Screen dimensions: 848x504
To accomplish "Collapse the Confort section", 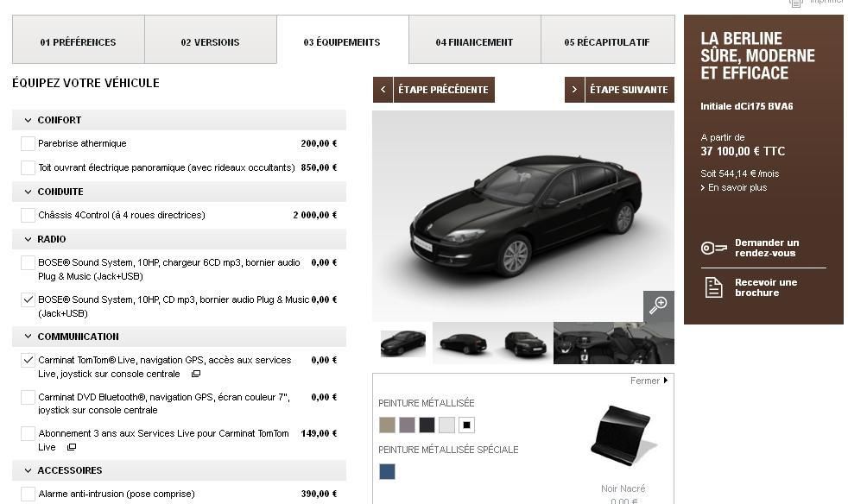I will click(x=28, y=120).
